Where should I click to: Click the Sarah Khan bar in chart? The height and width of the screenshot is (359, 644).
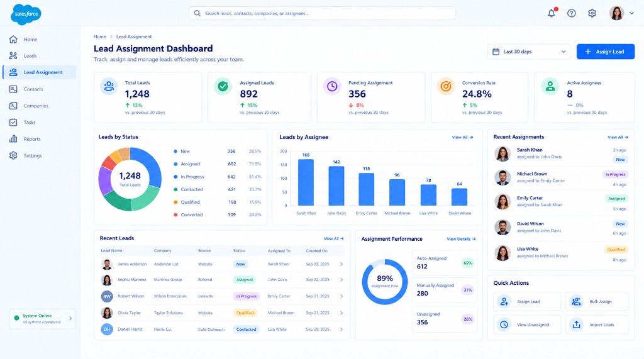(x=306, y=182)
